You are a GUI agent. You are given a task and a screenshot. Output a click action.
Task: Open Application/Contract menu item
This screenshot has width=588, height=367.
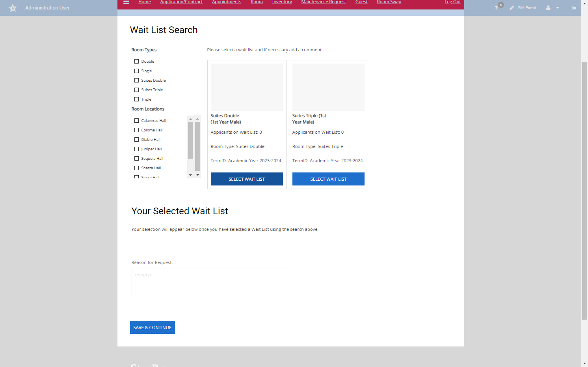pyautogui.click(x=181, y=2)
